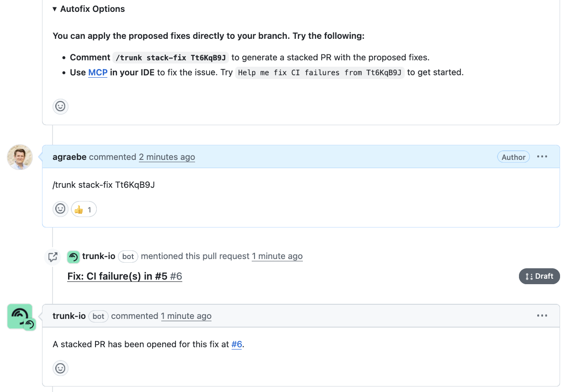Viewport: 566px width, 392px height.
Task: Open the MCP link
Action: [x=98, y=72]
